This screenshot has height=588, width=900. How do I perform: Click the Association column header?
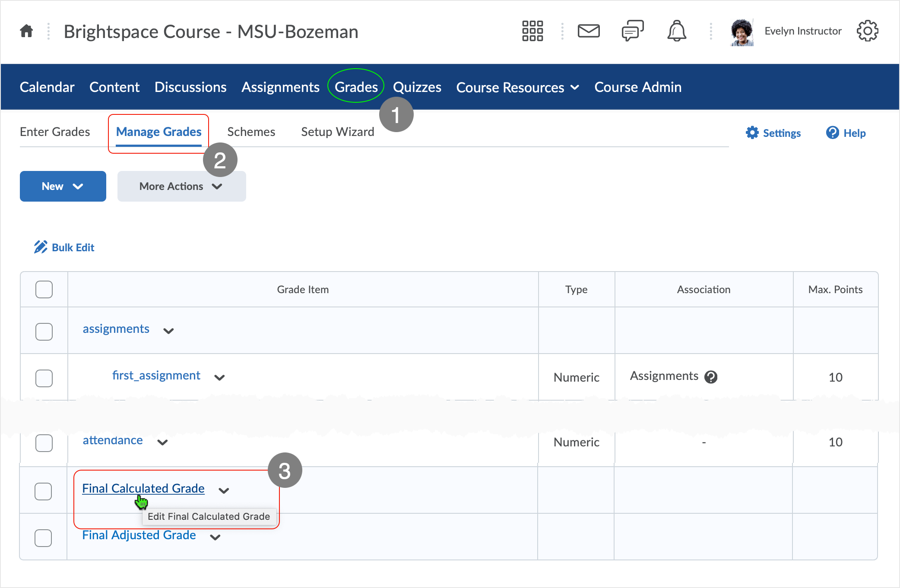[x=704, y=289]
